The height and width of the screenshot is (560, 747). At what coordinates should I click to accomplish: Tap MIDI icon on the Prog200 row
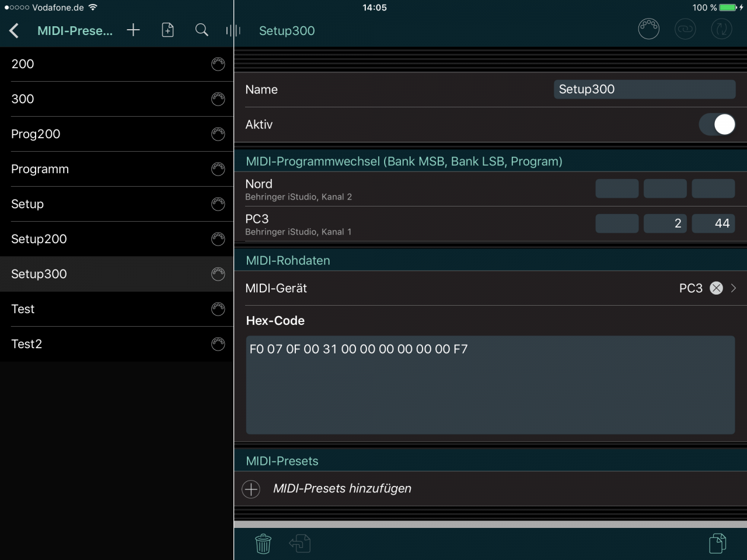(218, 134)
